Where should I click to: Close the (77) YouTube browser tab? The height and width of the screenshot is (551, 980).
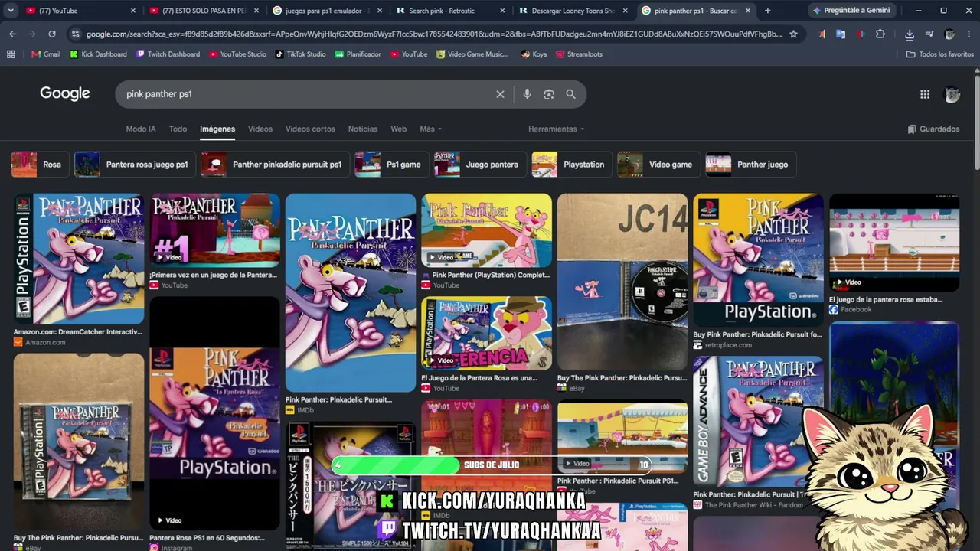[x=133, y=11]
